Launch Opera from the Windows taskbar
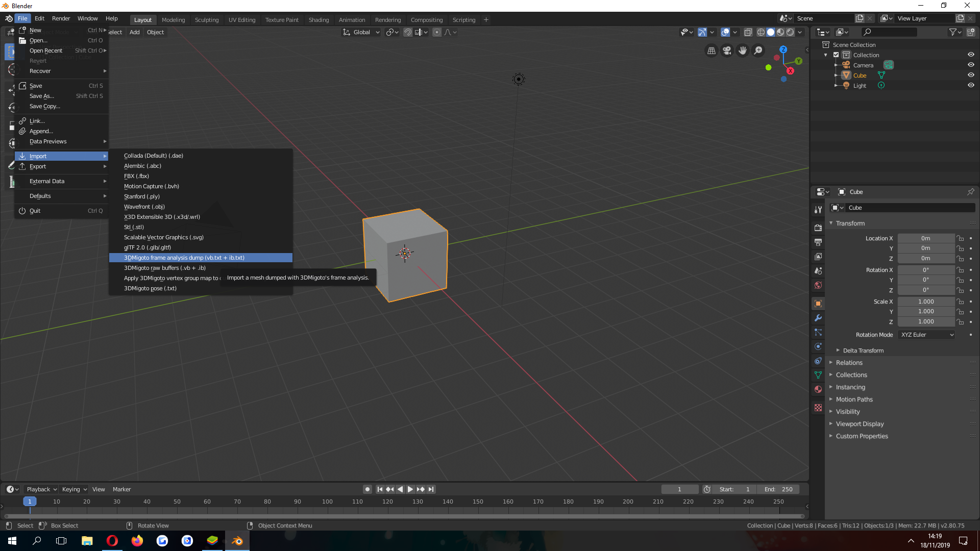 click(x=112, y=541)
